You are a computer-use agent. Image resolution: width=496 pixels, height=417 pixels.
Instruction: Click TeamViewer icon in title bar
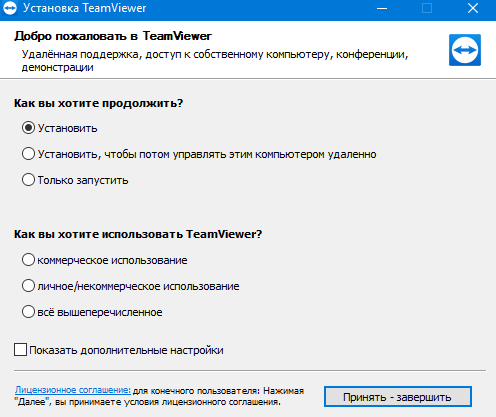tap(10, 8)
